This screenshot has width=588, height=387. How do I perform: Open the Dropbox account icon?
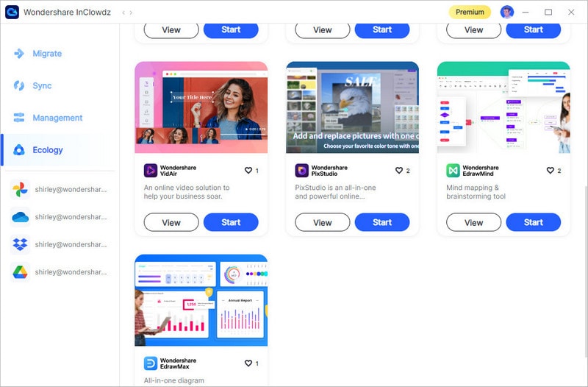tap(20, 244)
